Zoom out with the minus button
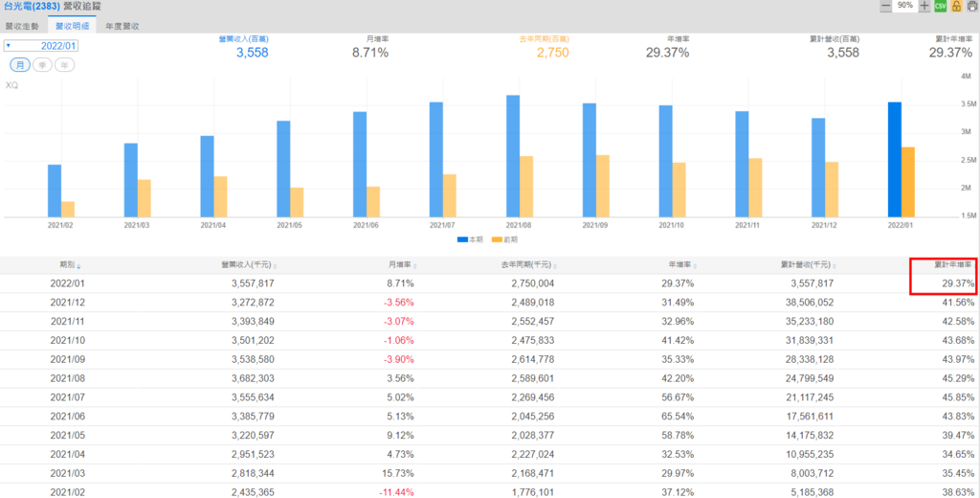 885,7
